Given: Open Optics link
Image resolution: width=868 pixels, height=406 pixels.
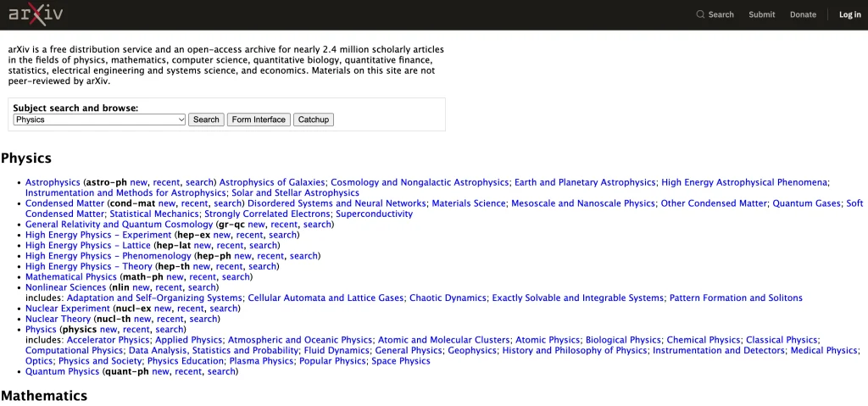Looking at the screenshot, I should (39, 361).
